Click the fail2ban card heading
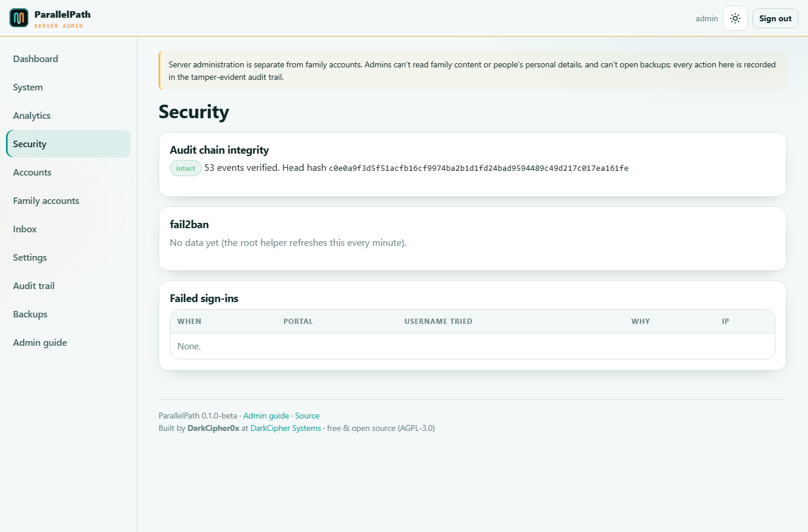This screenshot has height=532, width=808. pos(189,225)
